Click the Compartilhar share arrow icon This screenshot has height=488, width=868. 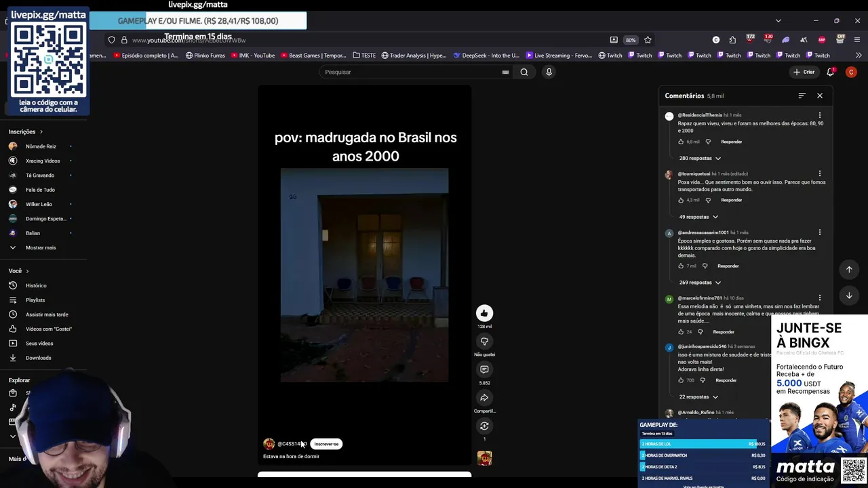[484, 398]
